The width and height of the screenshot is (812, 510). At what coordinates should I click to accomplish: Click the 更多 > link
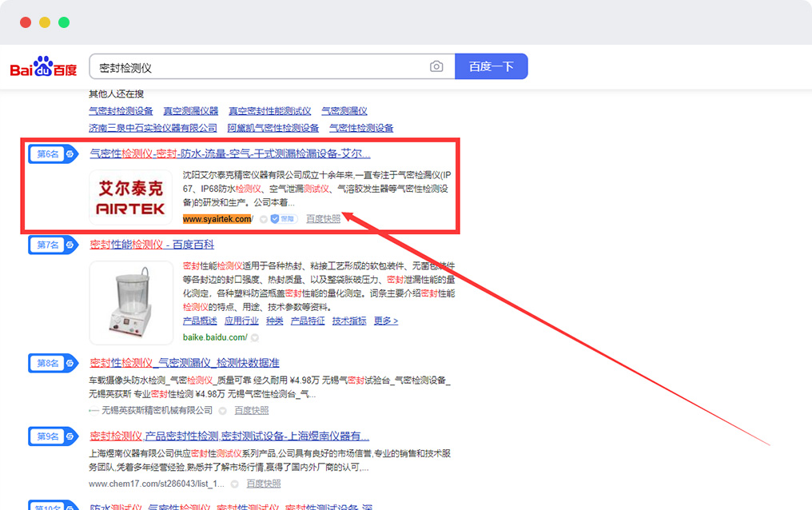click(x=386, y=321)
